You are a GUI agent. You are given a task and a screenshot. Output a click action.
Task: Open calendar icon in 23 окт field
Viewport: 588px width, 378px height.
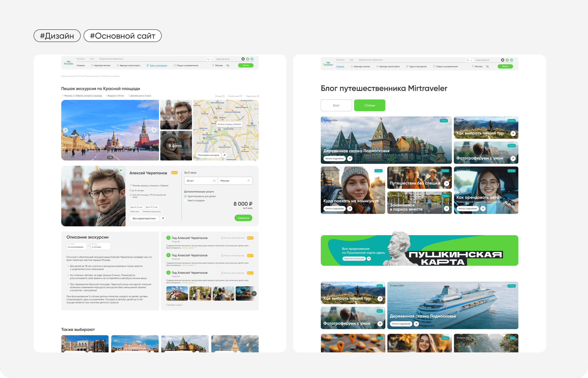214,181
